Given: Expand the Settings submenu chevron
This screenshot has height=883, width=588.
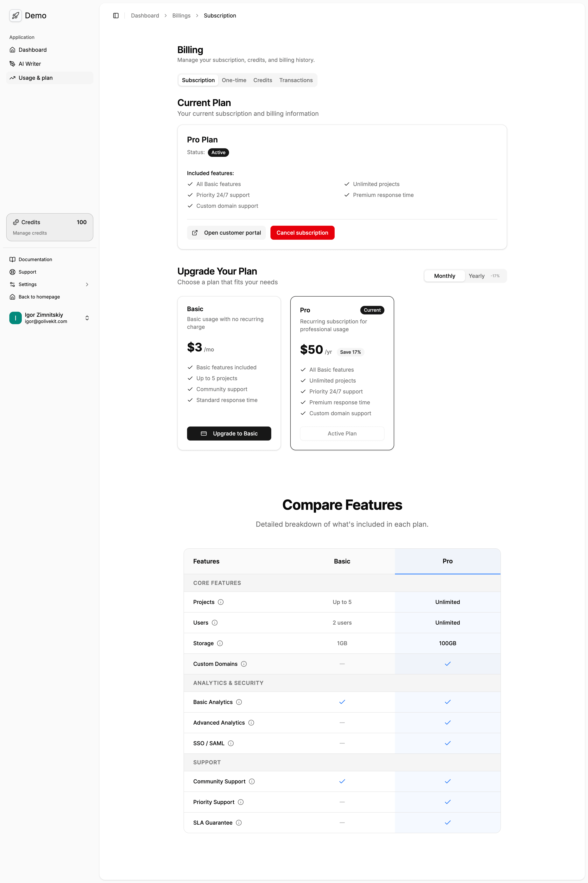Looking at the screenshot, I should pyautogui.click(x=87, y=284).
